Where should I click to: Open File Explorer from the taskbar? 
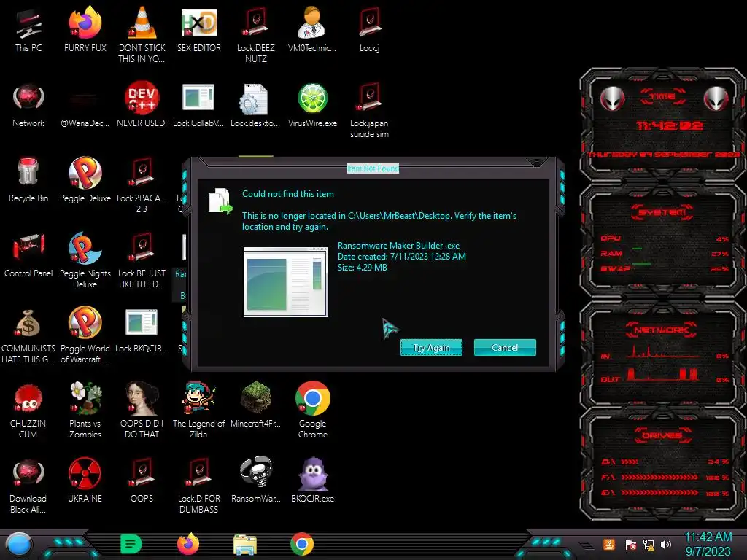click(x=245, y=545)
